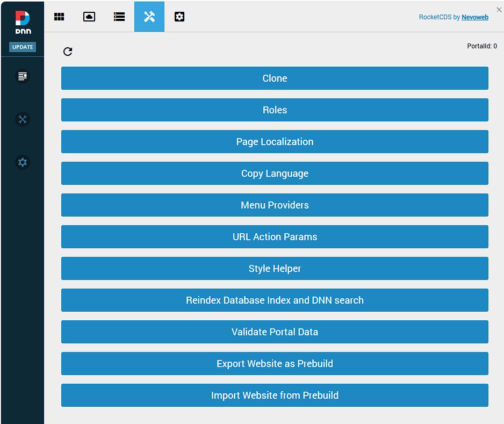The height and width of the screenshot is (424, 504).
Task: Click the DNN logo in sidebar
Action: point(23,22)
